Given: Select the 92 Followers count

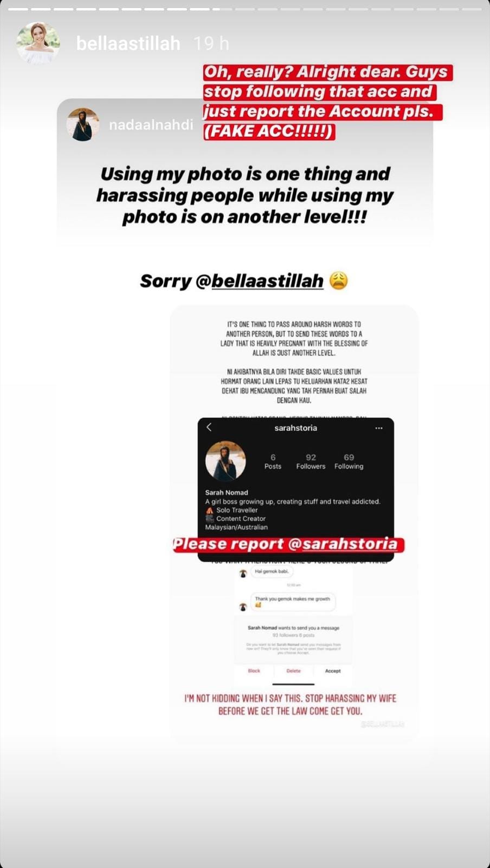Looking at the screenshot, I should (311, 462).
